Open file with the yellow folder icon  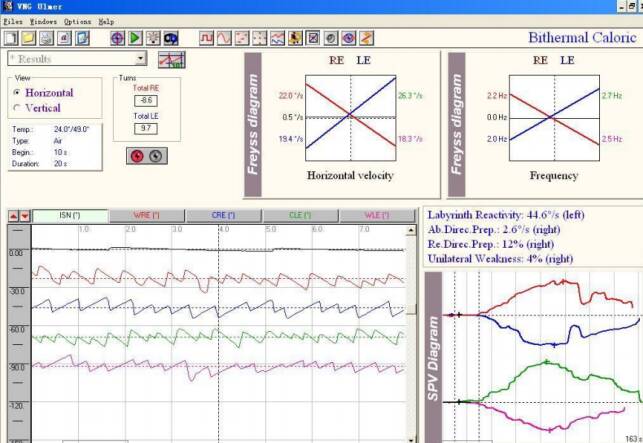point(27,38)
